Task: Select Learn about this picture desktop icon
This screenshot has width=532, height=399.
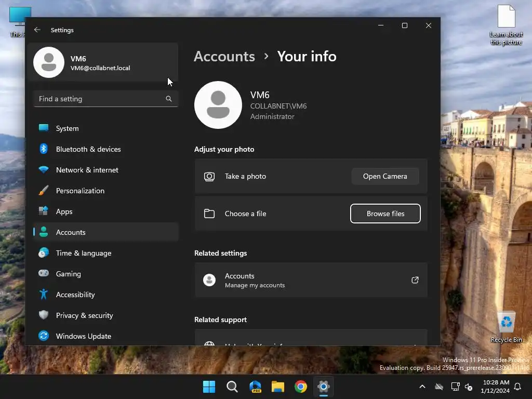Action: [x=506, y=25]
